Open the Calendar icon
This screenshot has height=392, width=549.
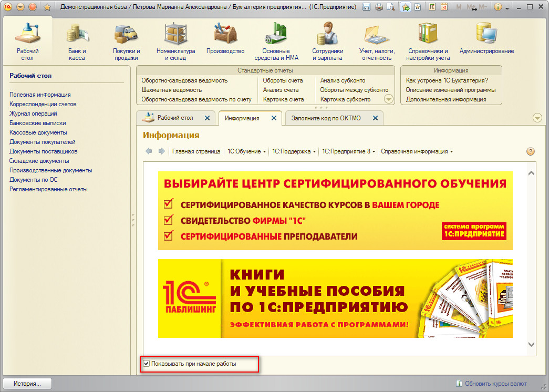tap(444, 7)
